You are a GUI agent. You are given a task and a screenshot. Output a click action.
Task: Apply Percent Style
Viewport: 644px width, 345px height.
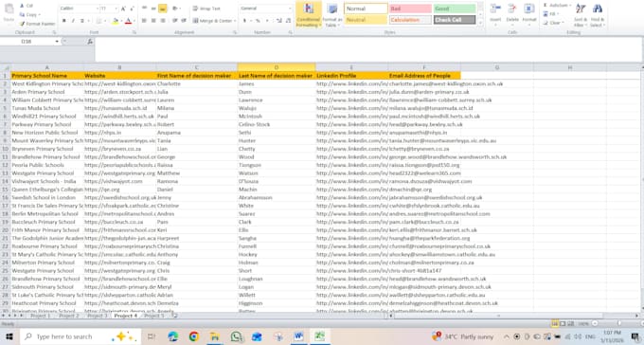point(258,21)
